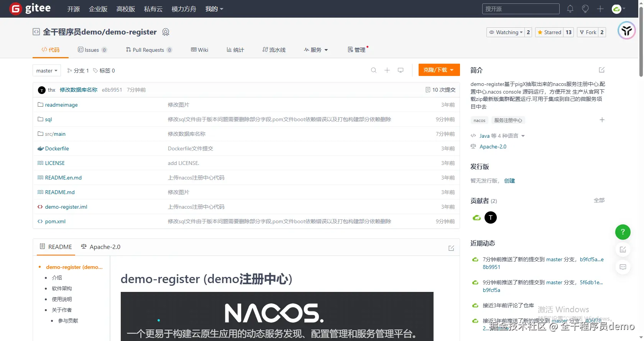Switch to the Issues tab
Viewport: 644px width, 341px height.
92,50
